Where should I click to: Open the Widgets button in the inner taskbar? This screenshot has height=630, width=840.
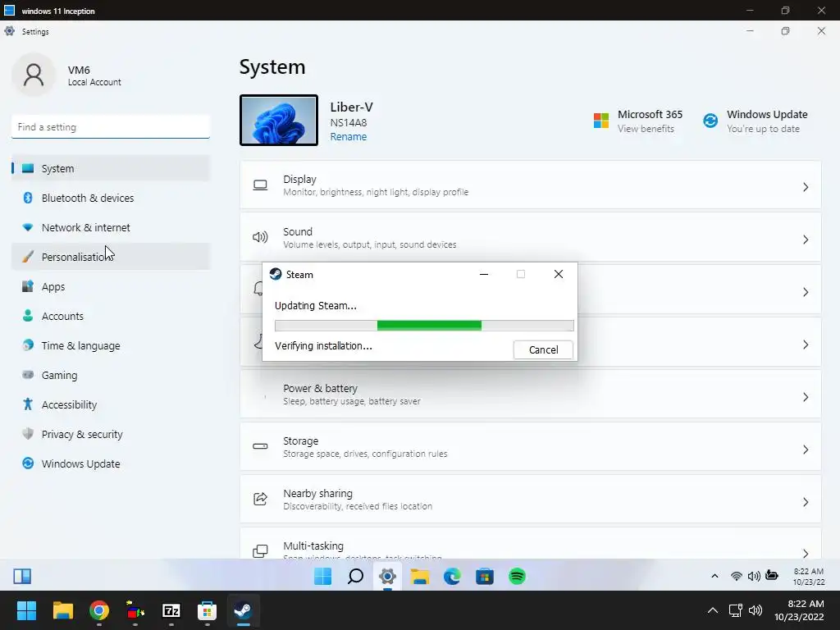22,577
